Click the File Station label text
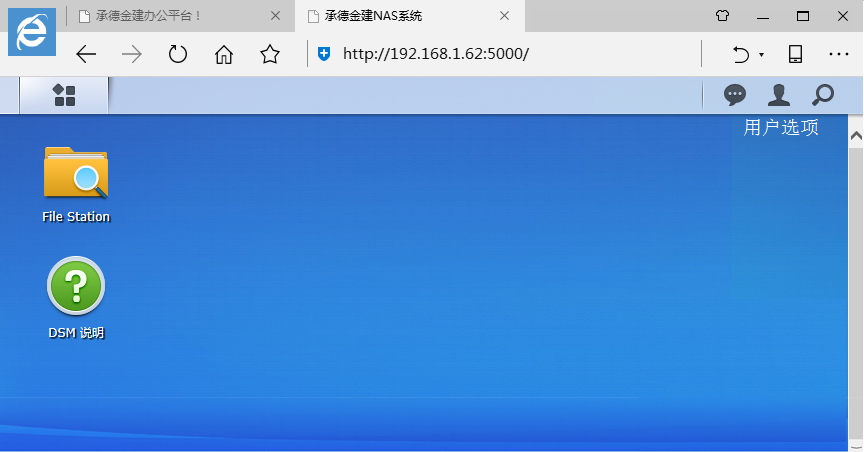 pyautogui.click(x=76, y=217)
